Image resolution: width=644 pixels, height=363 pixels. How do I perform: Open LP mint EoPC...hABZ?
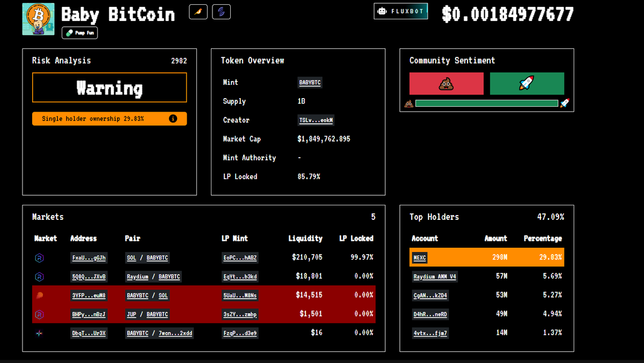pos(240,258)
